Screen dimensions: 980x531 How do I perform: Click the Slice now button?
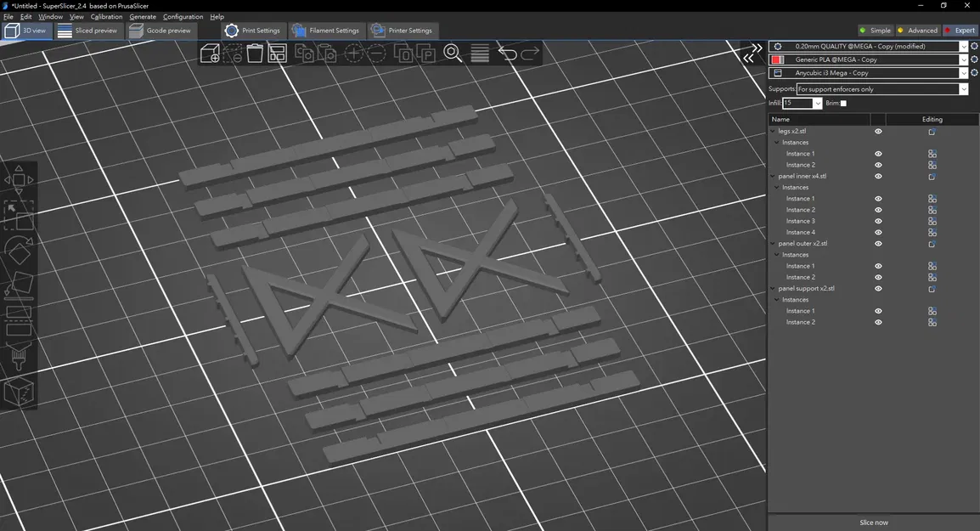(x=873, y=523)
